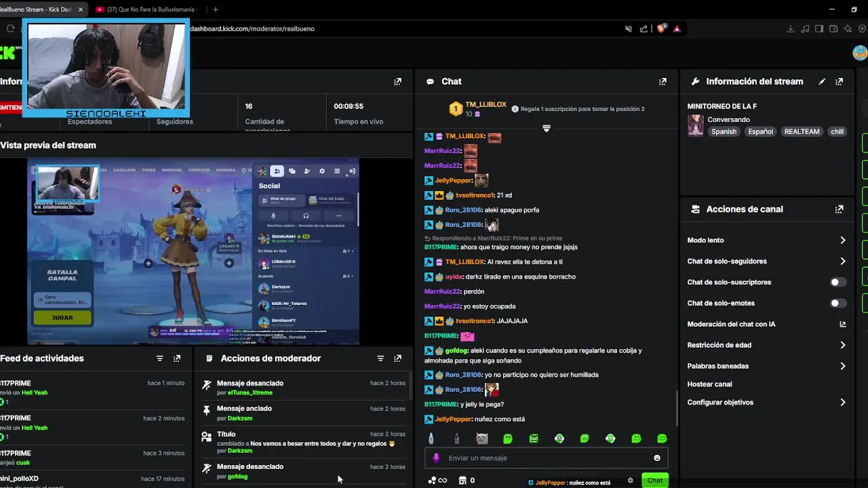
Task: Click Hostear canal
Action: (x=709, y=384)
